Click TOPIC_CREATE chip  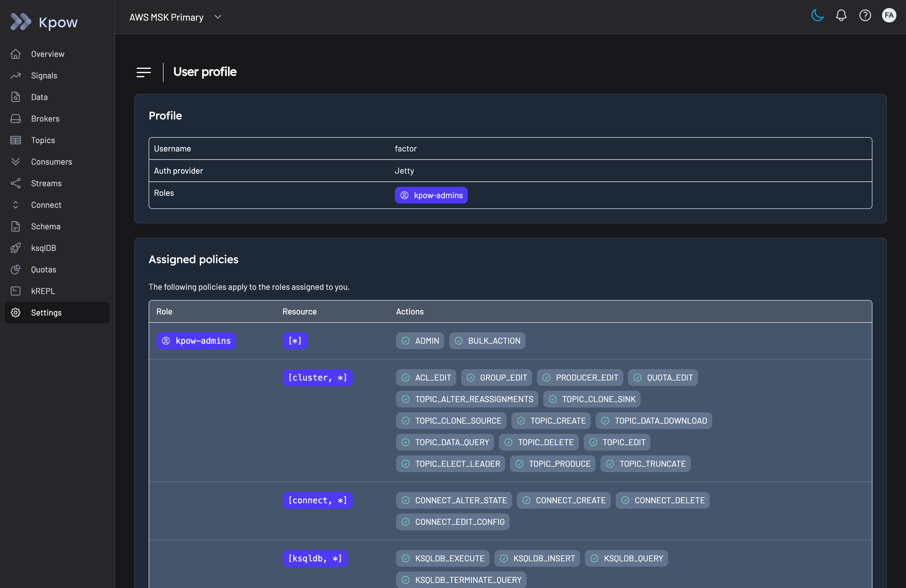coord(551,421)
